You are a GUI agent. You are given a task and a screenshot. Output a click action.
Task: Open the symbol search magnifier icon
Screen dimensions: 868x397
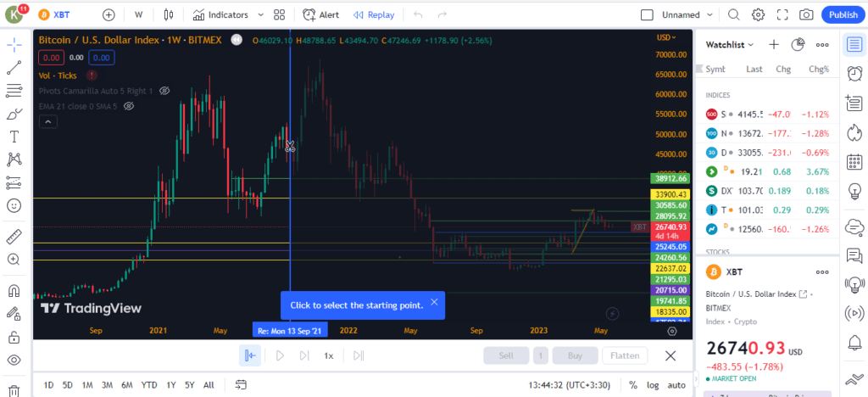[733, 14]
